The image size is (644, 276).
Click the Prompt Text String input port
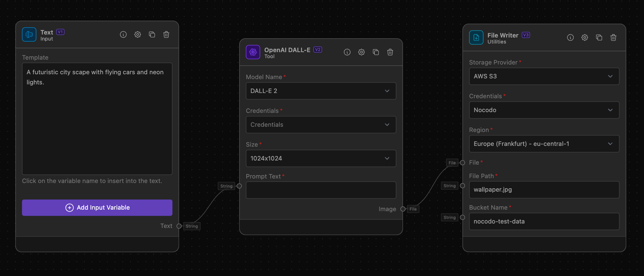pyautogui.click(x=239, y=186)
